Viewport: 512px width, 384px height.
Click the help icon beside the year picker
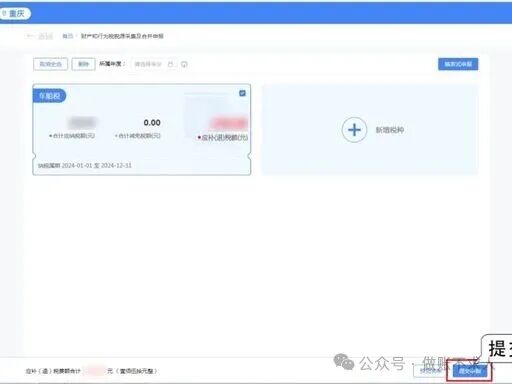pyautogui.click(x=184, y=64)
